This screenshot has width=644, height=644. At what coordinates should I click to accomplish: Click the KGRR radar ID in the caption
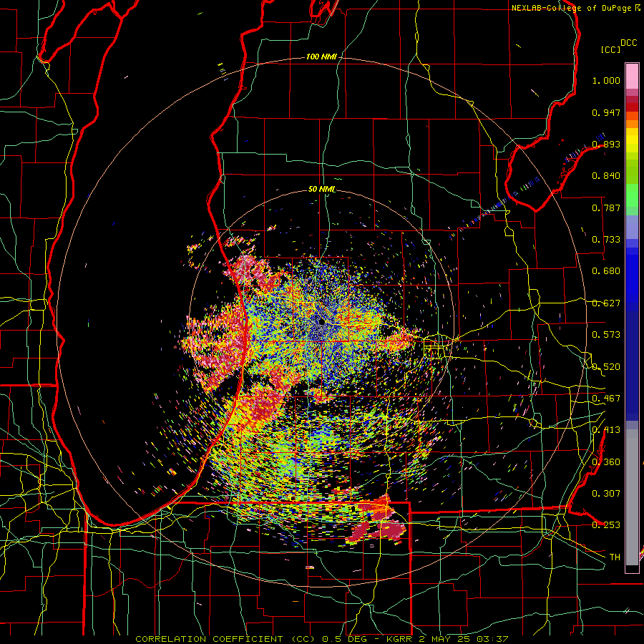coord(399,639)
